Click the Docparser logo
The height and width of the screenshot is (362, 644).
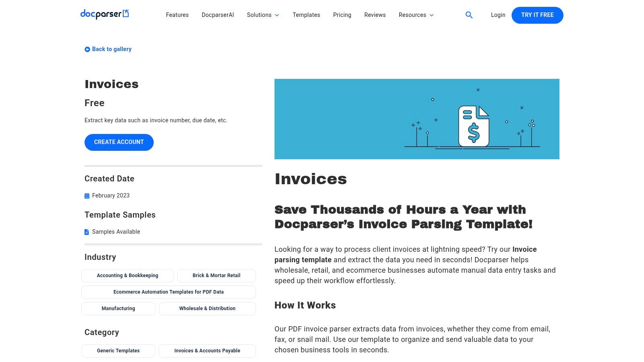pos(104,14)
